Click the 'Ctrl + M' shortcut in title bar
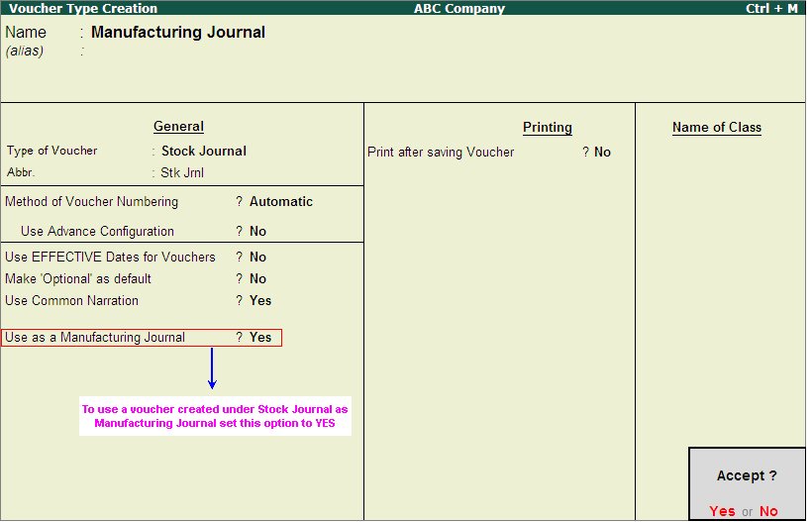The width and height of the screenshot is (812, 522). click(x=771, y=8)
